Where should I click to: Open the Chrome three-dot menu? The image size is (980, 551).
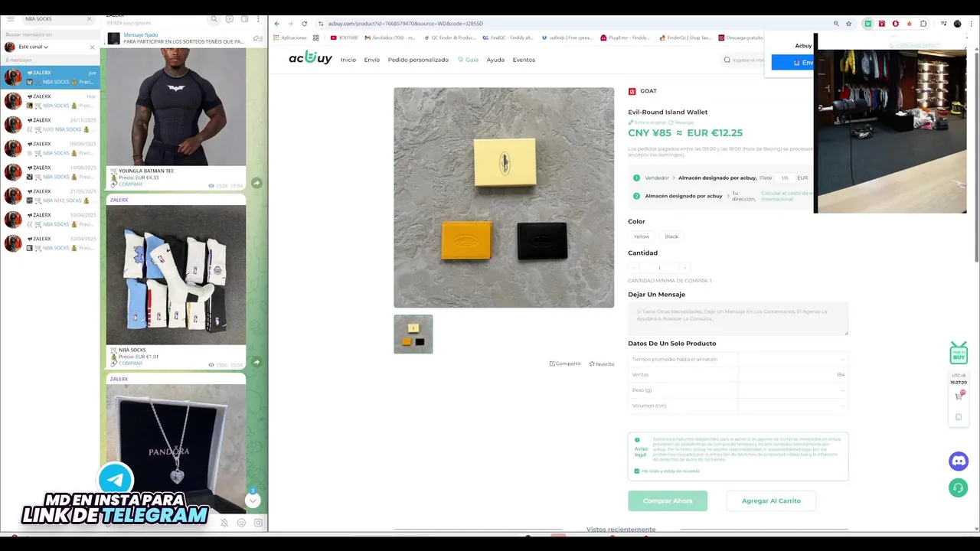point(971,24)
